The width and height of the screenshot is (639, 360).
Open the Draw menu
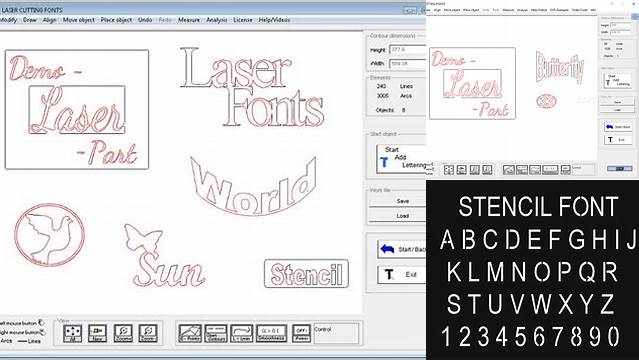pyautogui.click(x=30, y=20)
